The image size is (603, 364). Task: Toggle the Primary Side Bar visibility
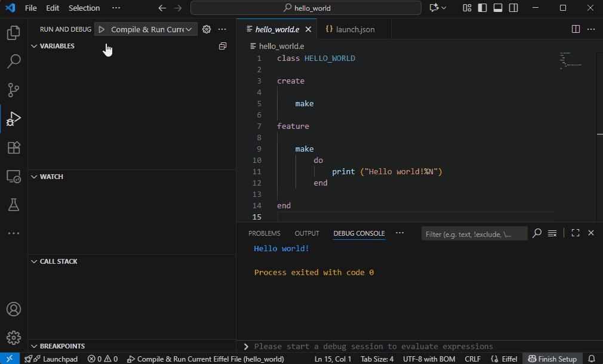pos(482,8)
